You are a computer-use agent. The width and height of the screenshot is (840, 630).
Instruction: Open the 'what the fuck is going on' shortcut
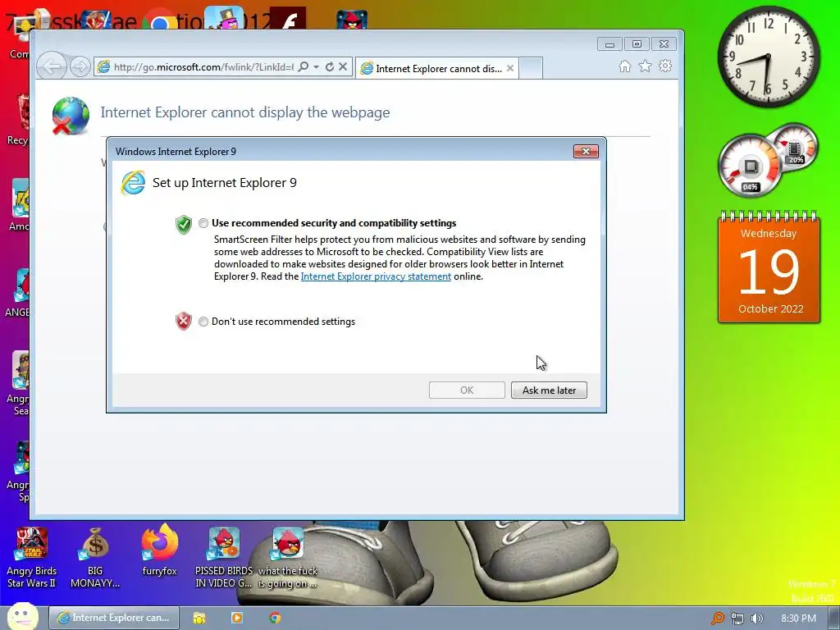(x=288, y=558)
